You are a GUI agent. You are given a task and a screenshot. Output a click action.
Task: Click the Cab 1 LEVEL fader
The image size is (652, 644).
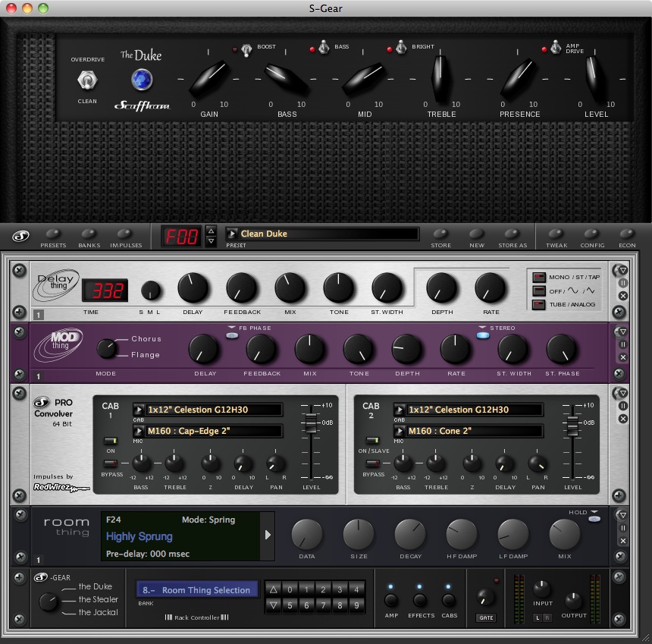point(311,423)
